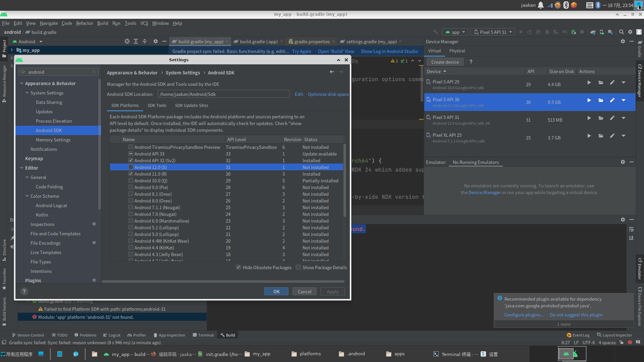Collapse the Color Scheme tree node

pos(27,196)
